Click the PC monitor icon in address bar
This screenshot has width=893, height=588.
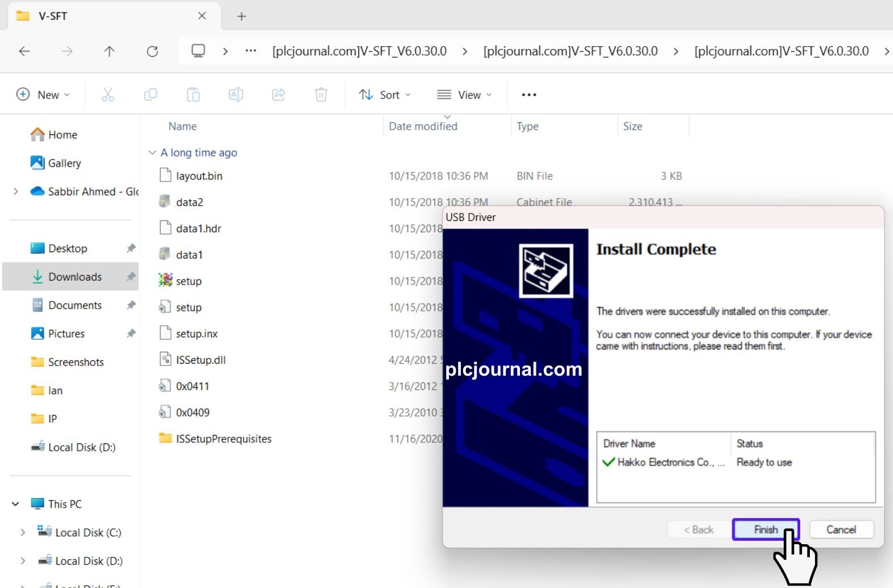[198, 51]
